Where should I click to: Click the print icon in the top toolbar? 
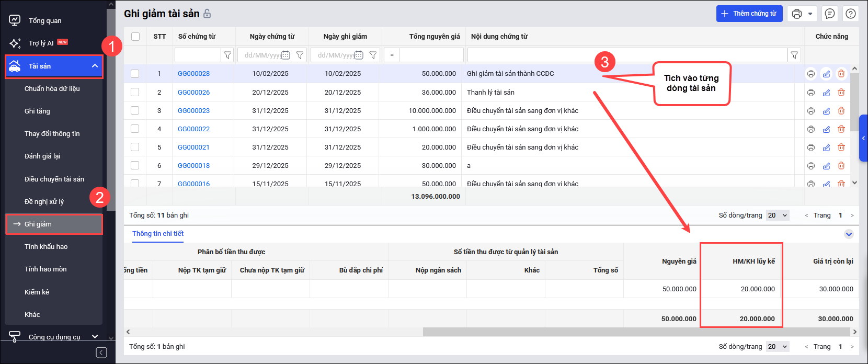[796, 14]
